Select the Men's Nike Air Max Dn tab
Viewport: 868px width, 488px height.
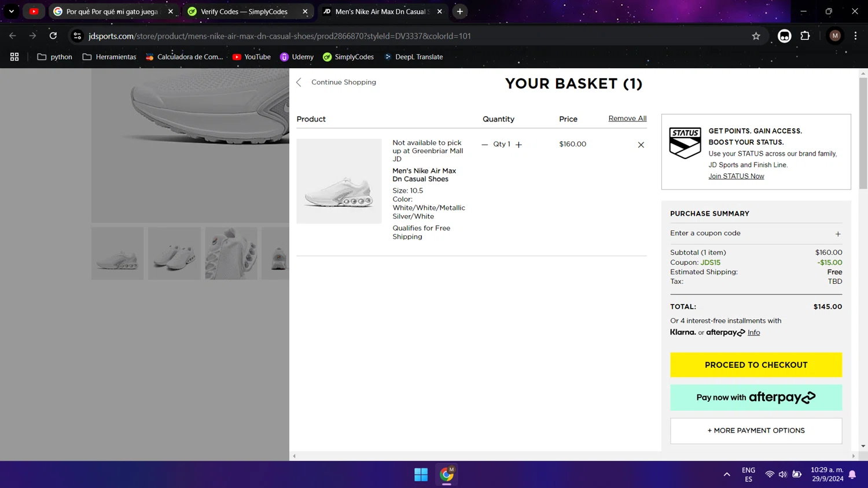coord(382,12)
